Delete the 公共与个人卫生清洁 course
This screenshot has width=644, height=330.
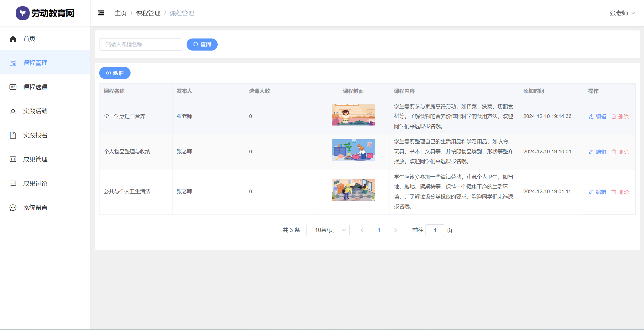620,192
